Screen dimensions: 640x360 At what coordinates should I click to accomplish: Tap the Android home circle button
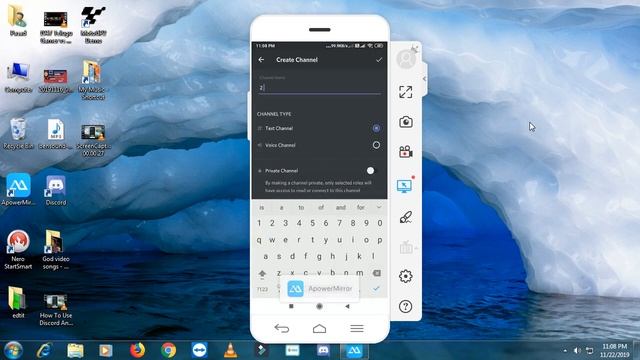pyautogui.click(x=319, y=306)
